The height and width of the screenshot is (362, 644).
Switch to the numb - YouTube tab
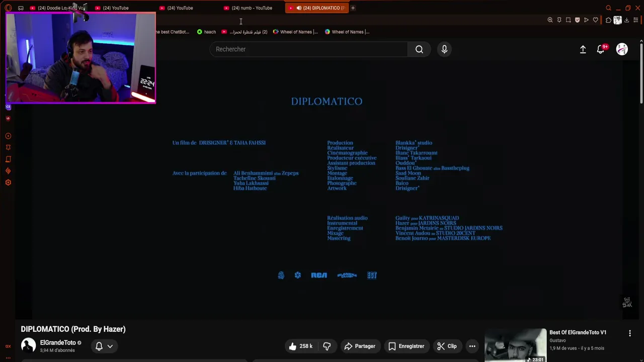[x=252, y=8]
